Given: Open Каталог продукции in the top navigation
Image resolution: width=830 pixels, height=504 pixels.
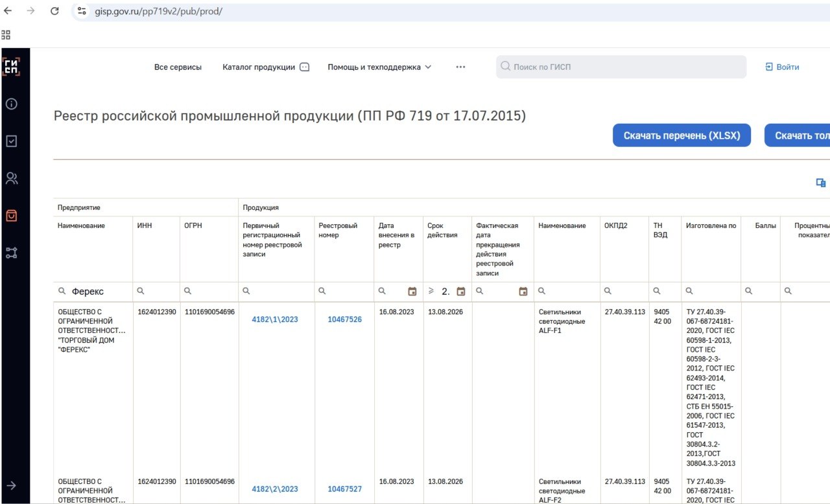Looking at the screenshot, I should (266, 67).
